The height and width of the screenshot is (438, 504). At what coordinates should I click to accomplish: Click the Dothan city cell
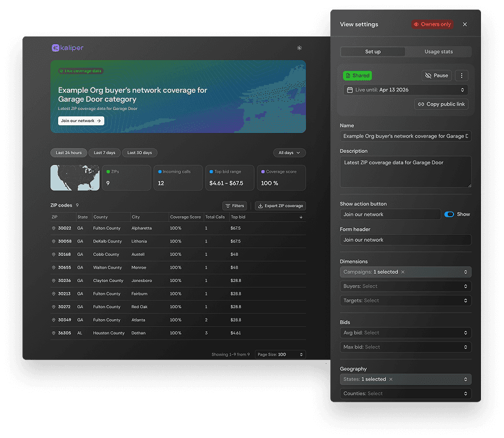(x=139, y=333)
